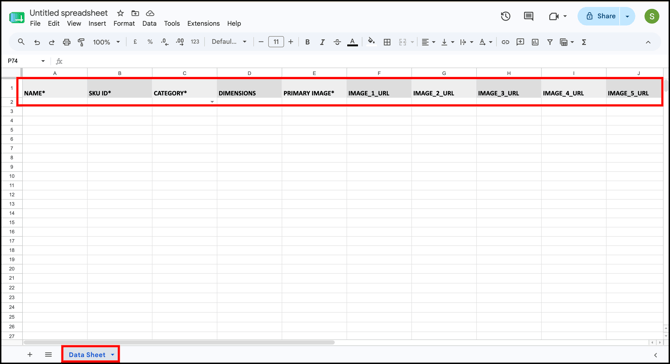670x364 pixels.
Task: Star the Untitled spreadsheet
Action: pyautogui.click(x=120, y=13)
